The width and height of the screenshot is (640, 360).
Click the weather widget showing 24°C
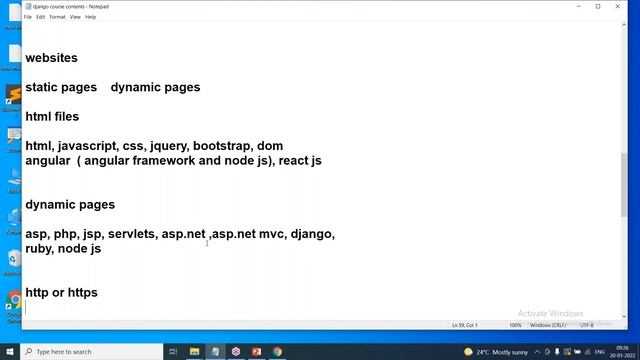496,352
